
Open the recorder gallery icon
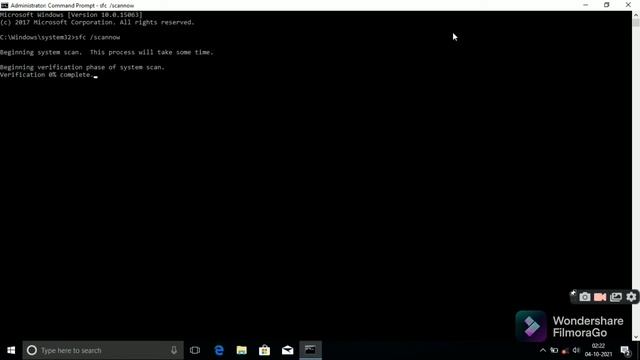coord(616,297)
